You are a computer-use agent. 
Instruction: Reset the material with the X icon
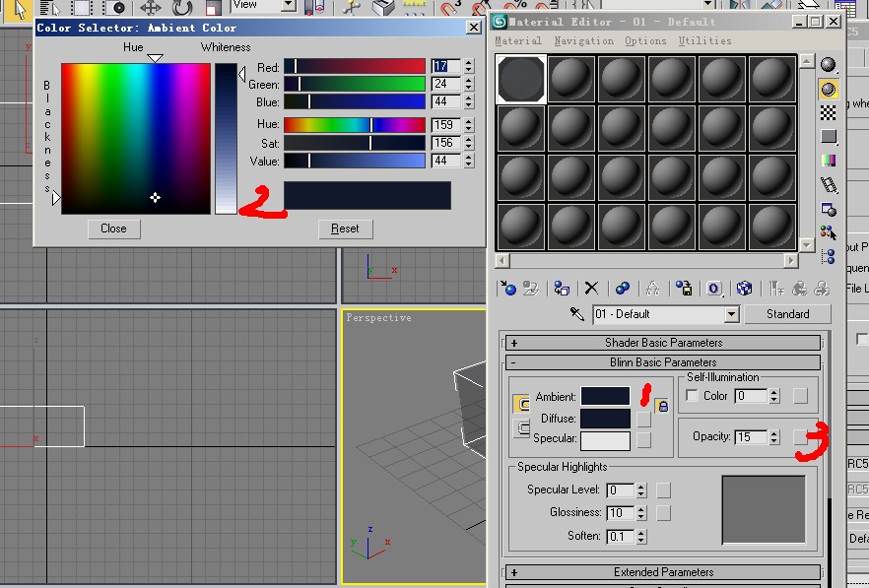coord(591,288)
